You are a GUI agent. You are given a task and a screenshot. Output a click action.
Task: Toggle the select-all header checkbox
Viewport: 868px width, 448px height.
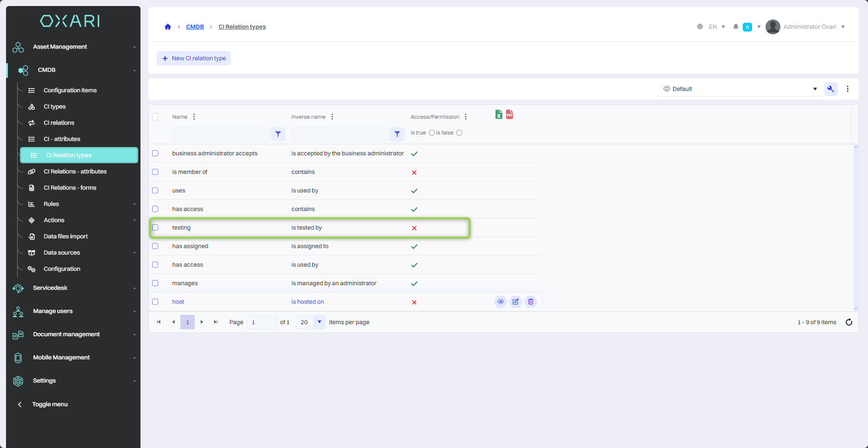click(x=155, y=117)
